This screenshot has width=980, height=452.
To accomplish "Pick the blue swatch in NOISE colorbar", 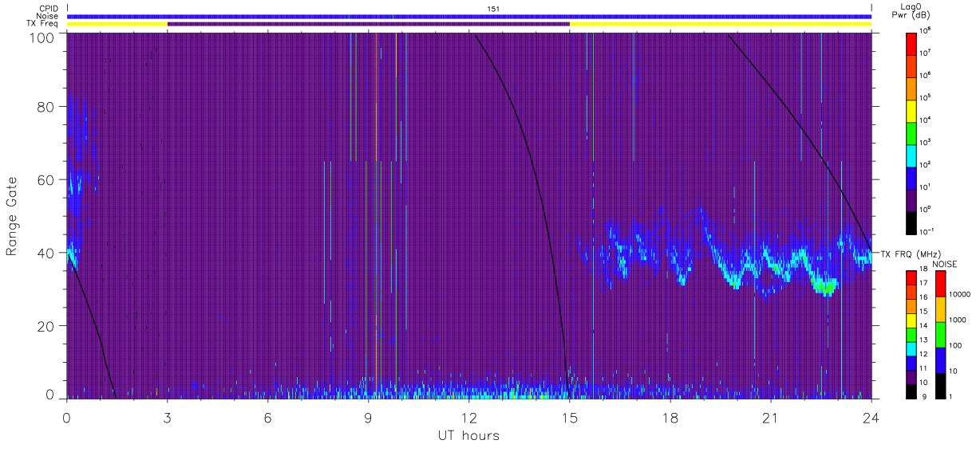I will [x=940, y=359].
